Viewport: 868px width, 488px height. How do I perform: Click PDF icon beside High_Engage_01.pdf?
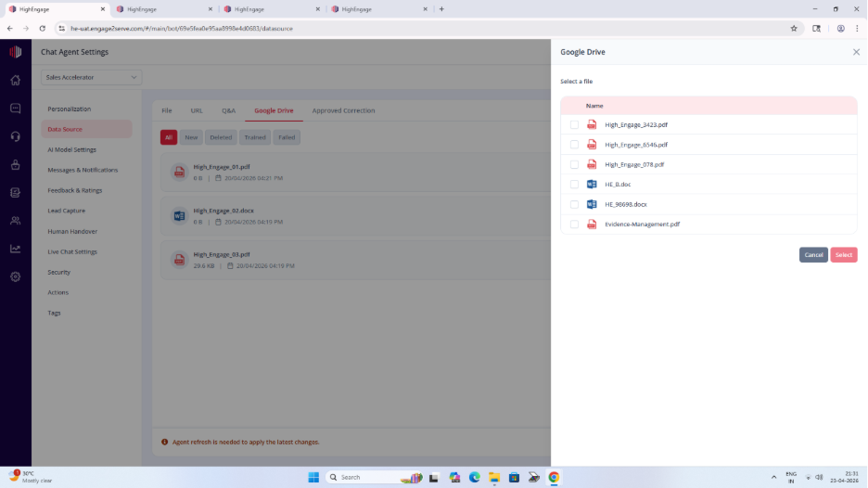point(179,173)
